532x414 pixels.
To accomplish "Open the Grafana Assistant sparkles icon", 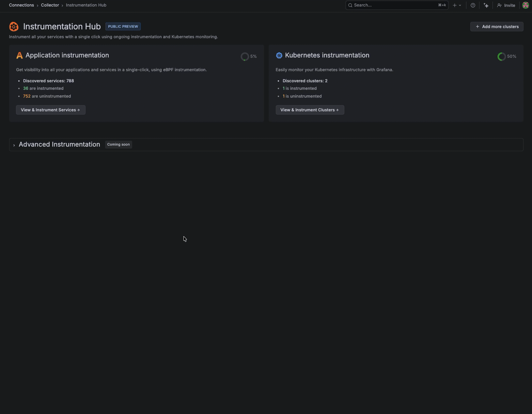I will tap(486, 5).
